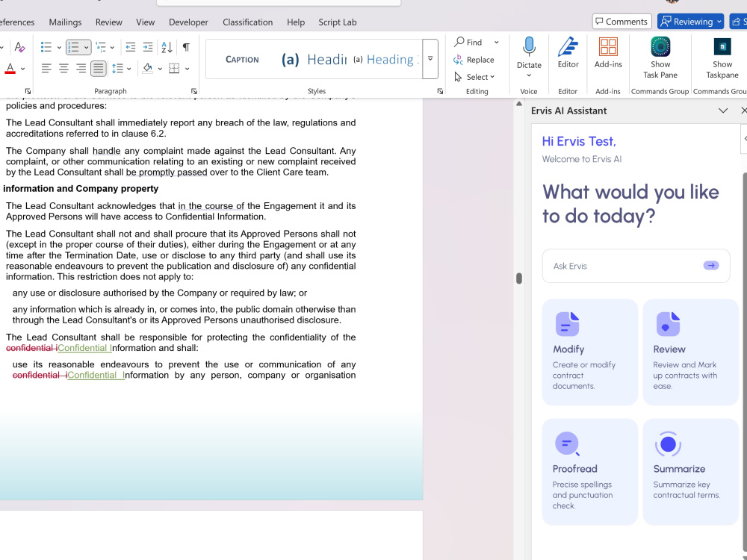Viewport: 747px width, 560px height.
Task: Click the Dictate microphone icon
Action: (x=529, y=46)
